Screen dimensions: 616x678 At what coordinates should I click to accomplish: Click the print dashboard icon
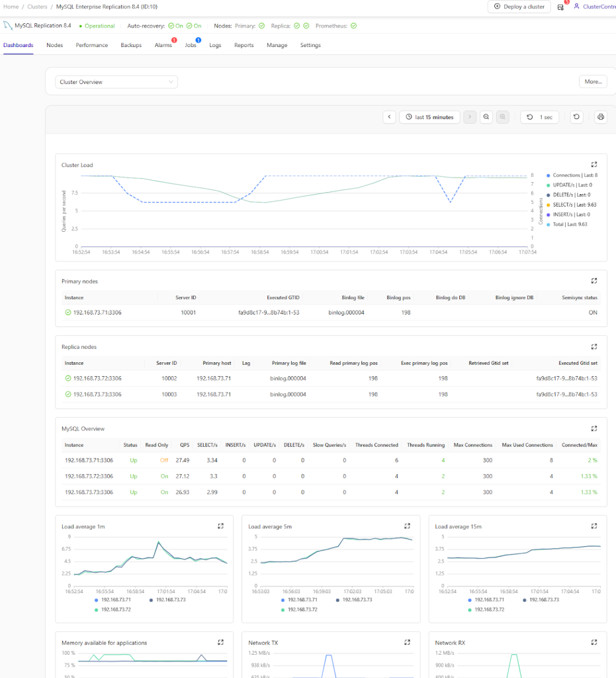(x=601, y=117)
